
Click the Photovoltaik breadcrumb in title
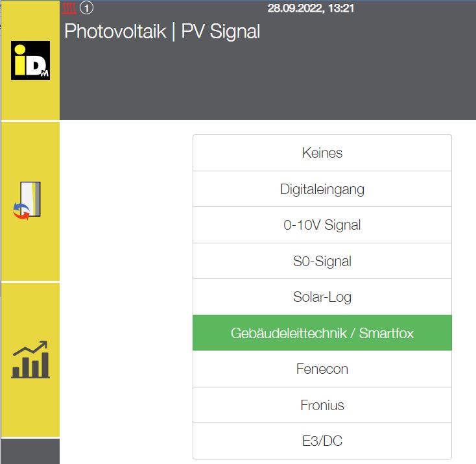click(114, 31)
